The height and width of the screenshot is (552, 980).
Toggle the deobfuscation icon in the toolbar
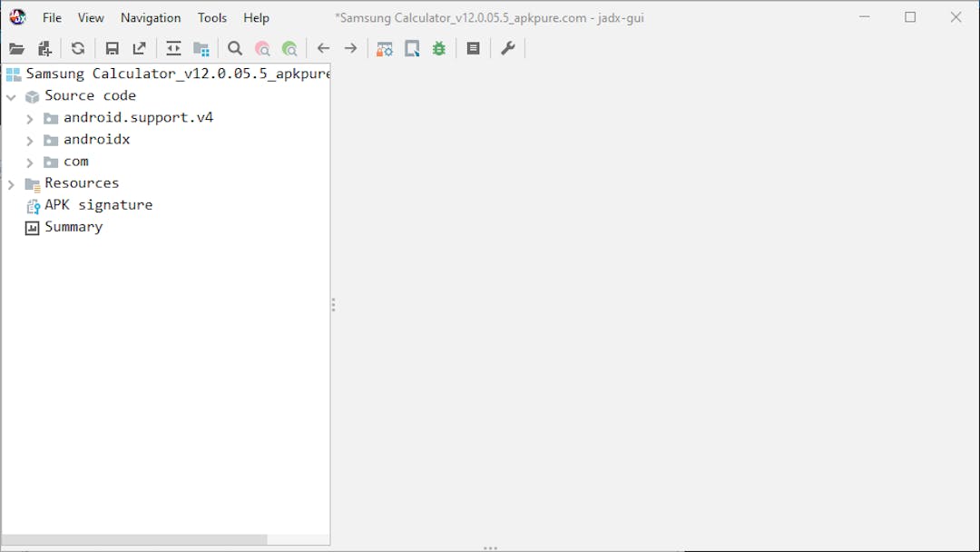(385, 49)
